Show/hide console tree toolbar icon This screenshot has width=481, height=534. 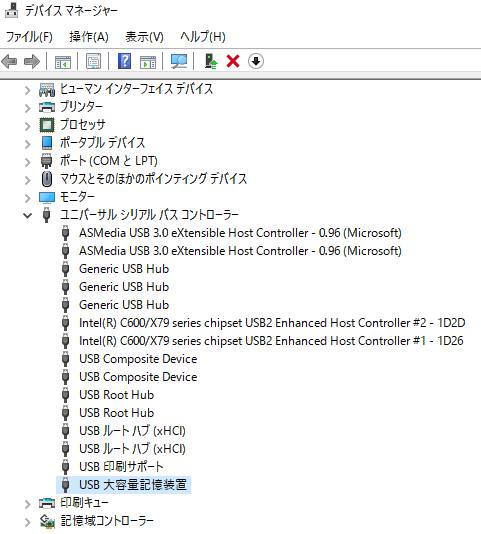coord(63,62)
